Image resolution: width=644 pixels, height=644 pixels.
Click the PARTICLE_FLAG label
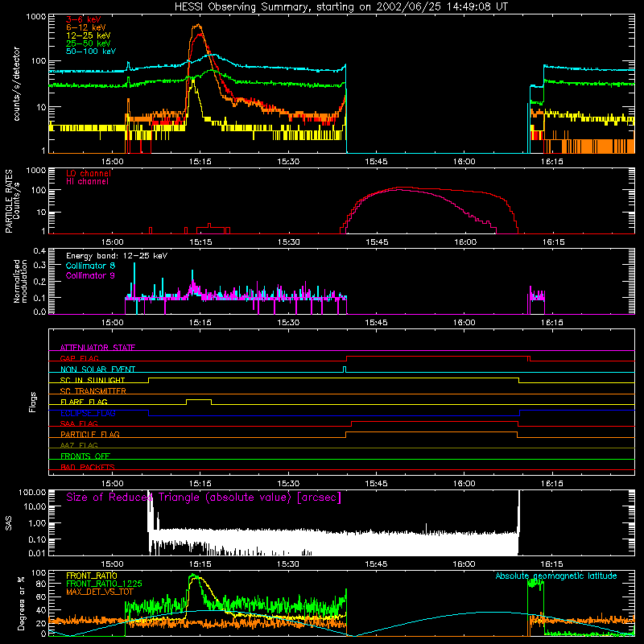(x=90, y=434)
